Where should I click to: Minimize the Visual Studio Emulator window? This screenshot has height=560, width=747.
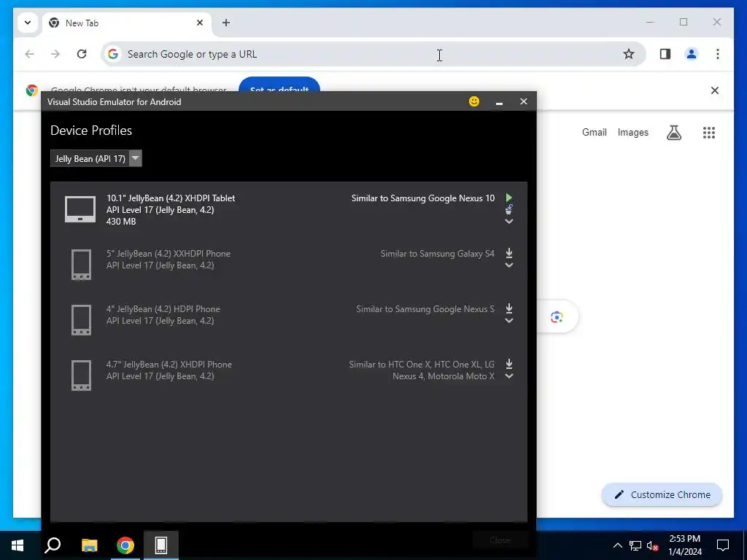499,102
